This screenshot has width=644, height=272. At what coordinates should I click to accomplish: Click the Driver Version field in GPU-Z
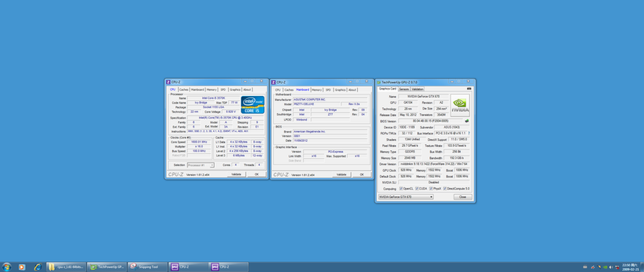(435, 164)
